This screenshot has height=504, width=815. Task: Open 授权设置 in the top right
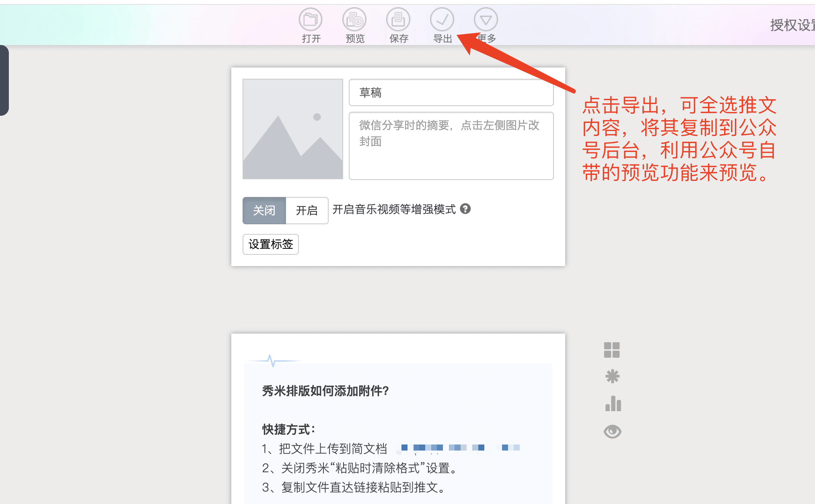click(x=792, y=25)
